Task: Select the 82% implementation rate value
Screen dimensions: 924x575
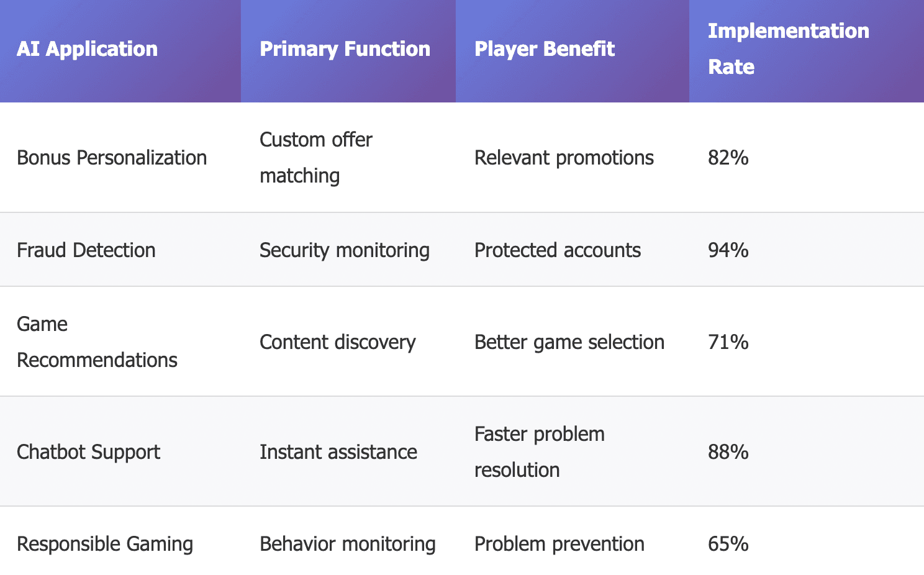Action: point(728,158)
